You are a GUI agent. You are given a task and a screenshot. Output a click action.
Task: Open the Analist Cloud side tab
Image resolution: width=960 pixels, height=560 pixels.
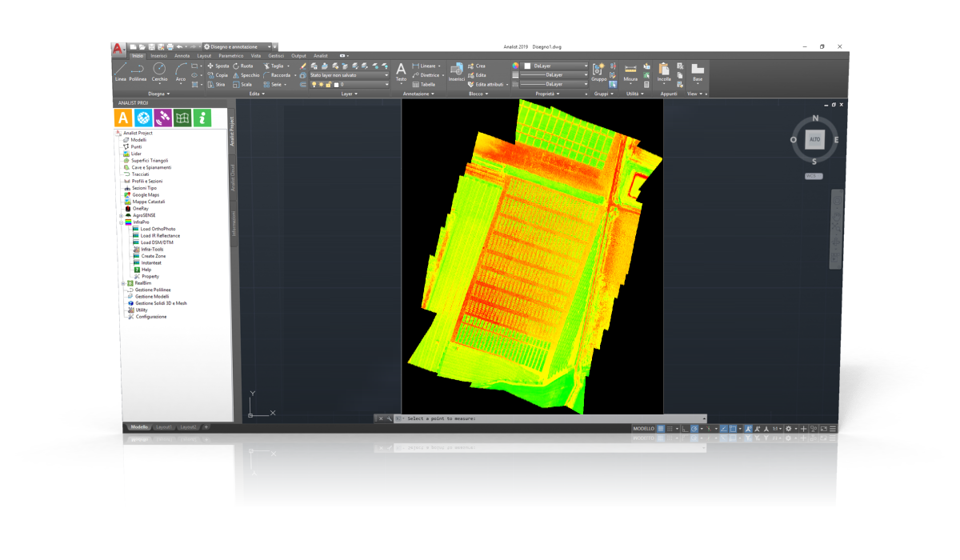pyautogui.click(x=234, y=178)
